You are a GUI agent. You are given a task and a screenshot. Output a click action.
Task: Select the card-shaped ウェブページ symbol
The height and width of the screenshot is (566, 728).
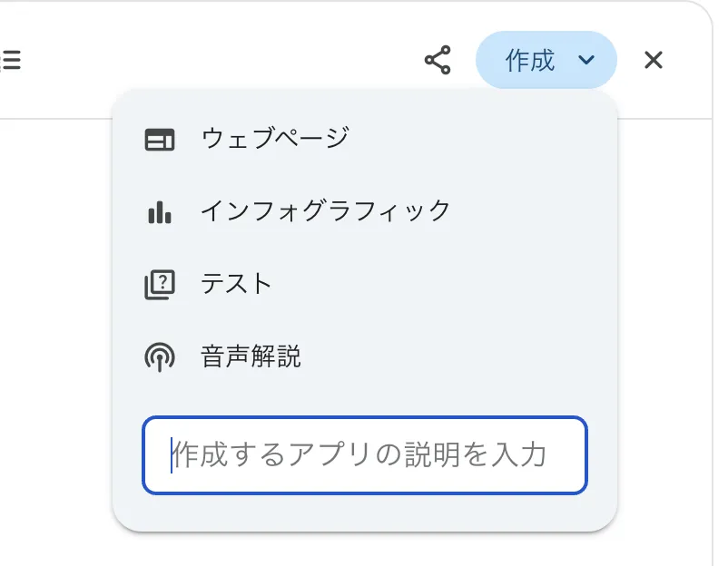tap(160, 138)
